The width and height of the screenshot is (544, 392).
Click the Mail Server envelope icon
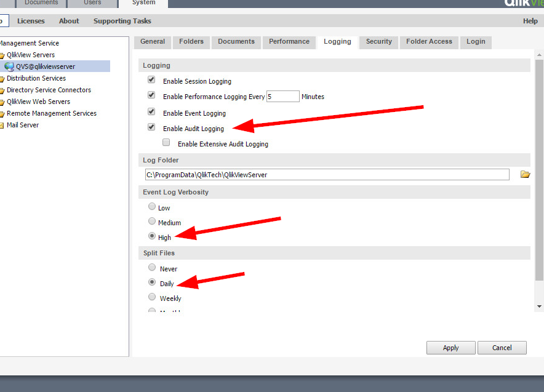[x=2, y=126]
